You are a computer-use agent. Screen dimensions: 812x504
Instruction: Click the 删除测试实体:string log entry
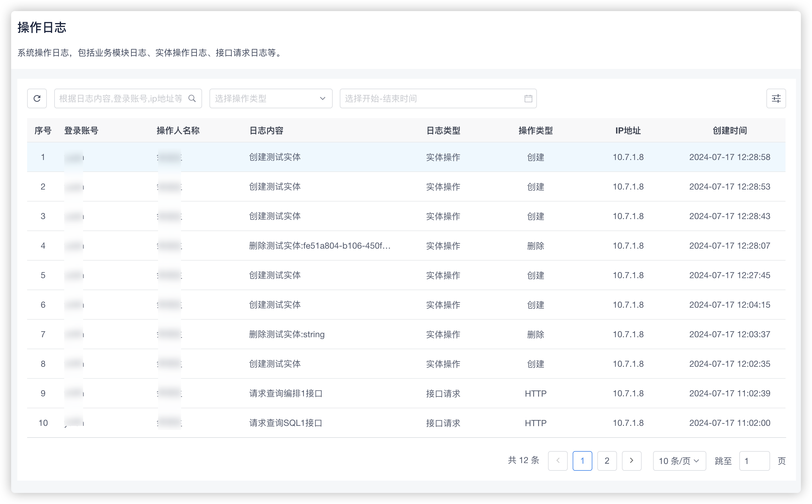[286, 334]
